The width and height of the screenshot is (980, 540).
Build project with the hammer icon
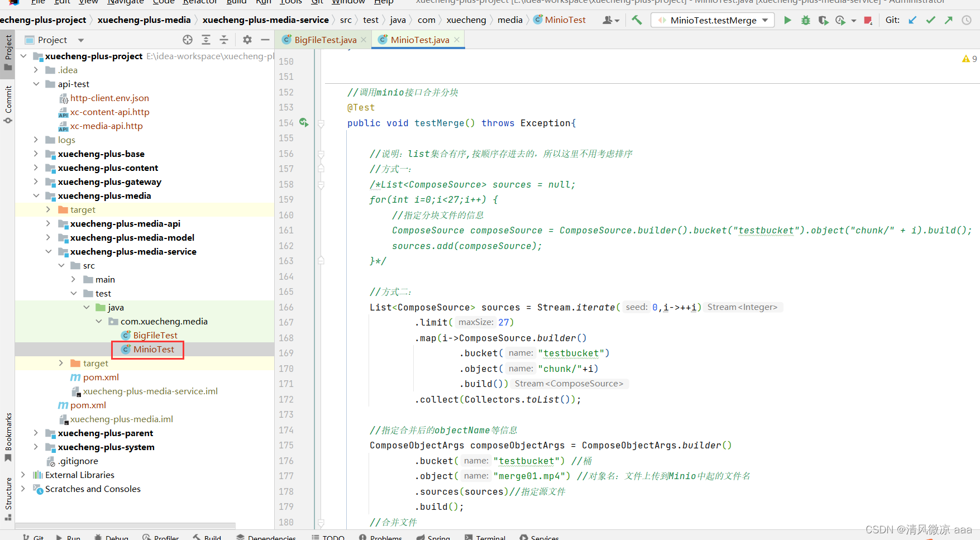637,20
